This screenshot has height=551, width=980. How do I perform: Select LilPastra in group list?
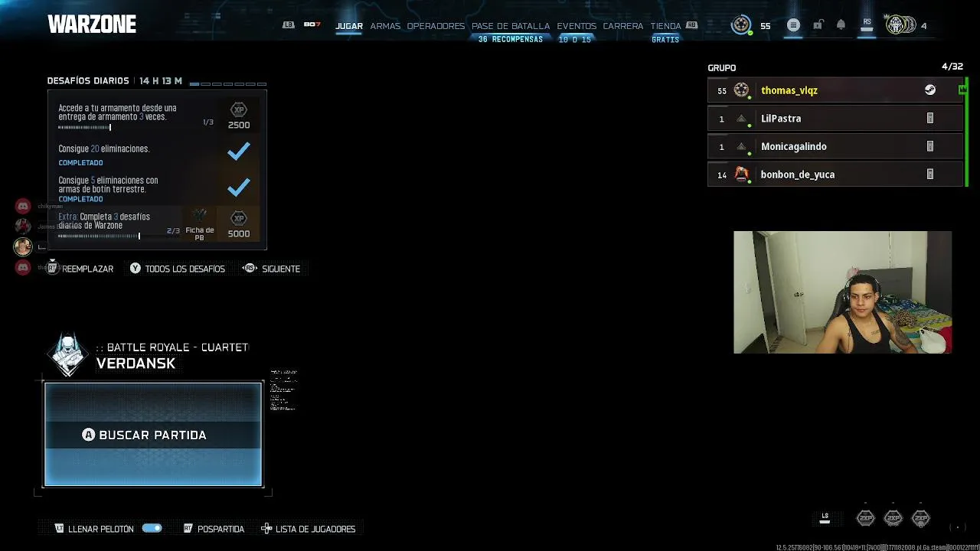pyautogui.click(x=835, y=119)
